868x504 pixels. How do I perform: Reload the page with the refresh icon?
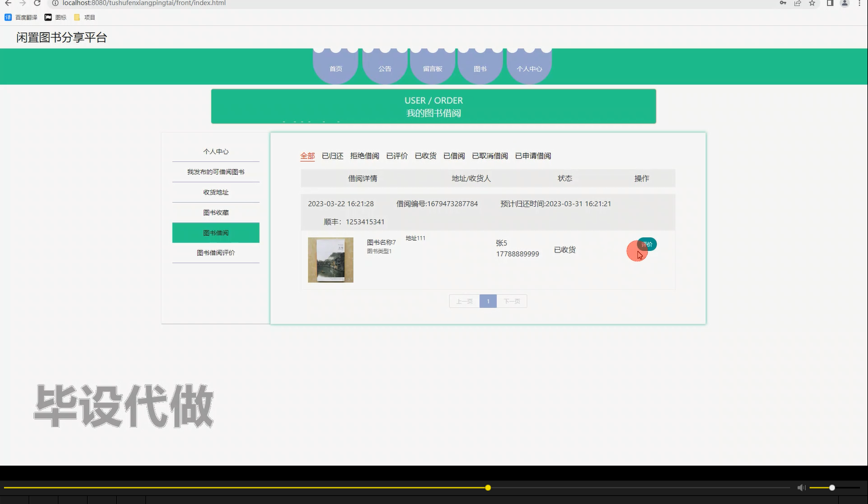pyautogui.click(x=37, y=3)
